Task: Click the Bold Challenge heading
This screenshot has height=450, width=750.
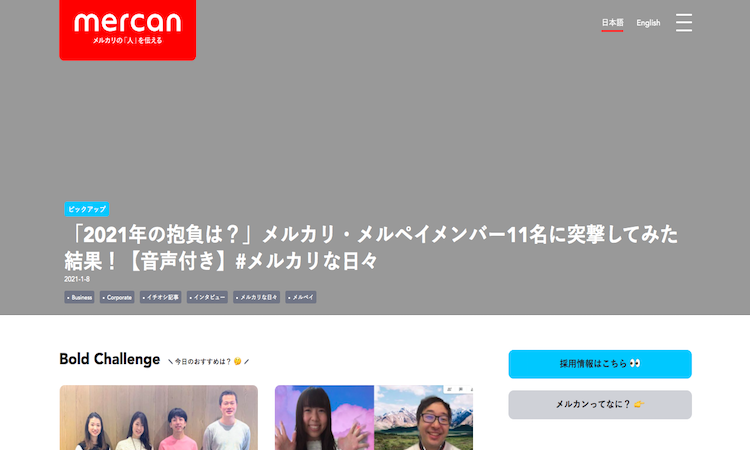Action: pos(110,359)
